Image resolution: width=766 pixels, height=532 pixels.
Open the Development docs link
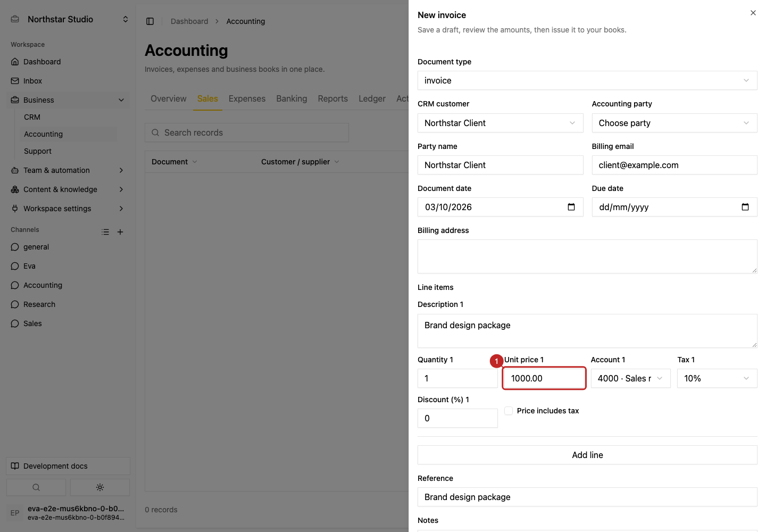[x=68, y=466]
